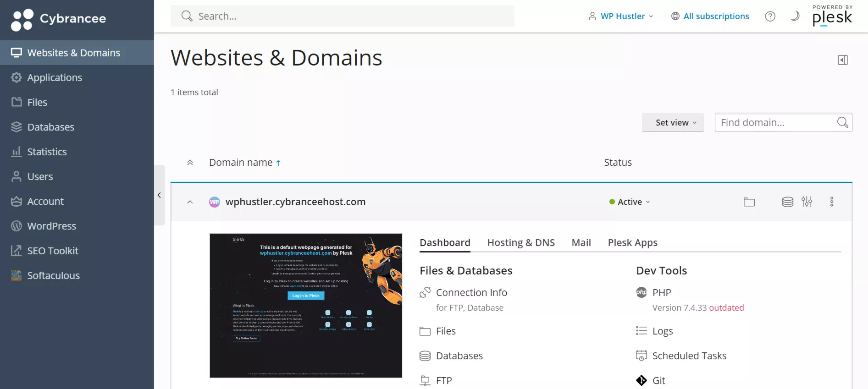This screenshot has height=389, width=868.
Task: Click the Plesk logo
Action: click(x=832, y=16)
